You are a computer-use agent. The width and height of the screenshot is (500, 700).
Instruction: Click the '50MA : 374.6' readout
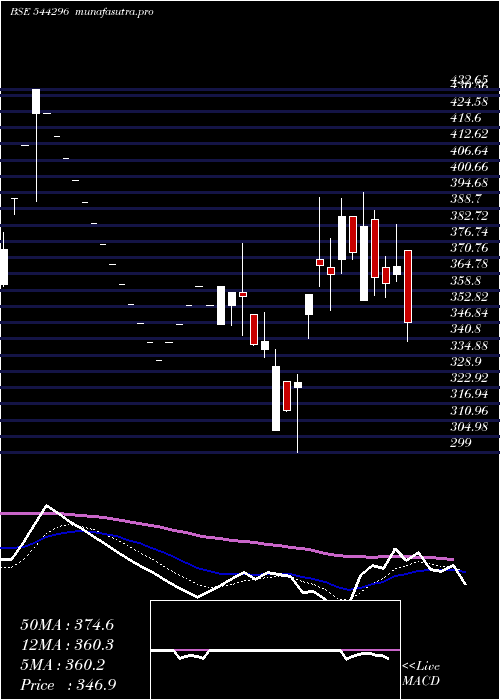(67, 625)
